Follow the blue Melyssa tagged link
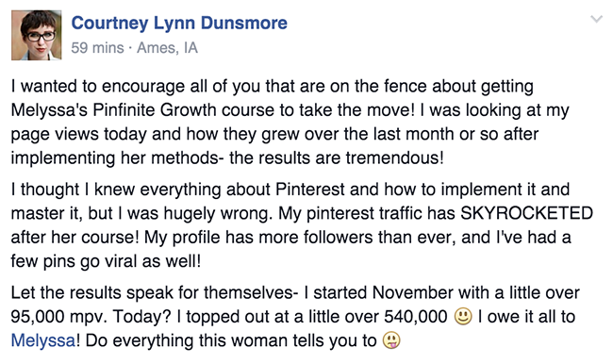This screenshot has height=364, width=613. click(x=43, y=340)
